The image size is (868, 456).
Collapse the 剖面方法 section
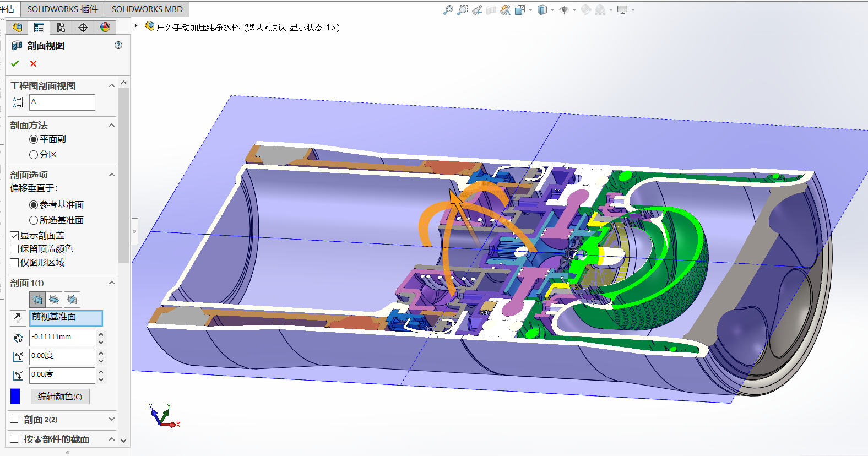112,126
